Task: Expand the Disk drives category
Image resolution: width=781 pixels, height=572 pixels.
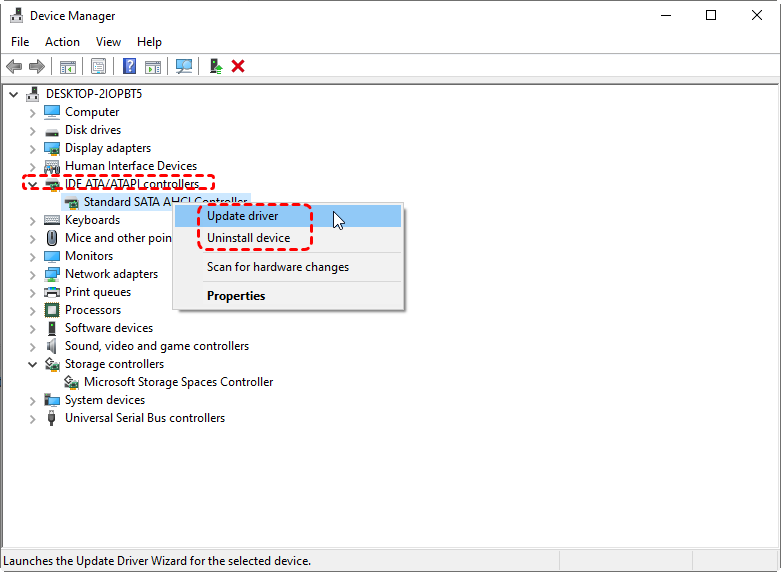Action: click(33, 130)
